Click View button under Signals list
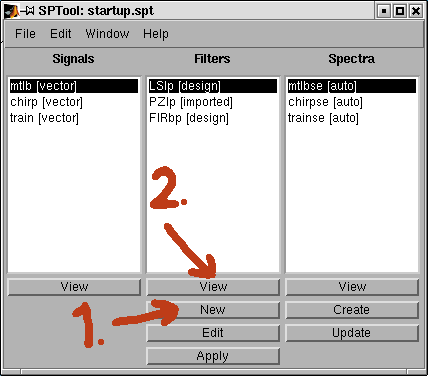 point(74,287)
